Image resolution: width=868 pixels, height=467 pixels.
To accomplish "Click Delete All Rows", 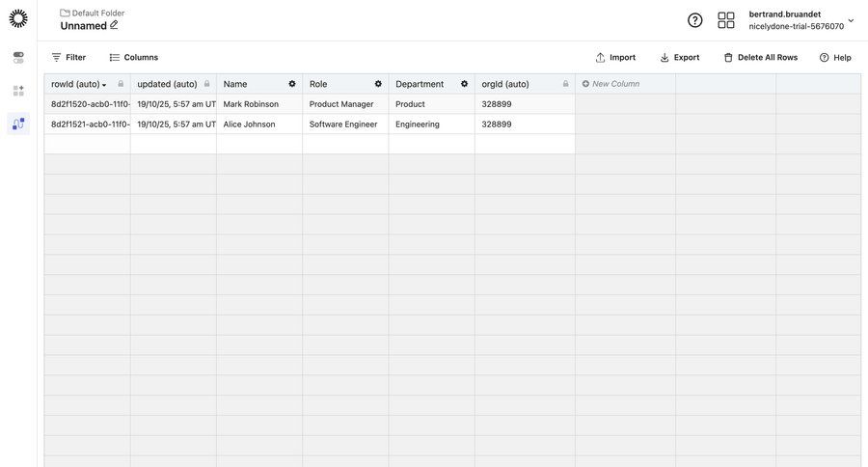I will (761, 58).
